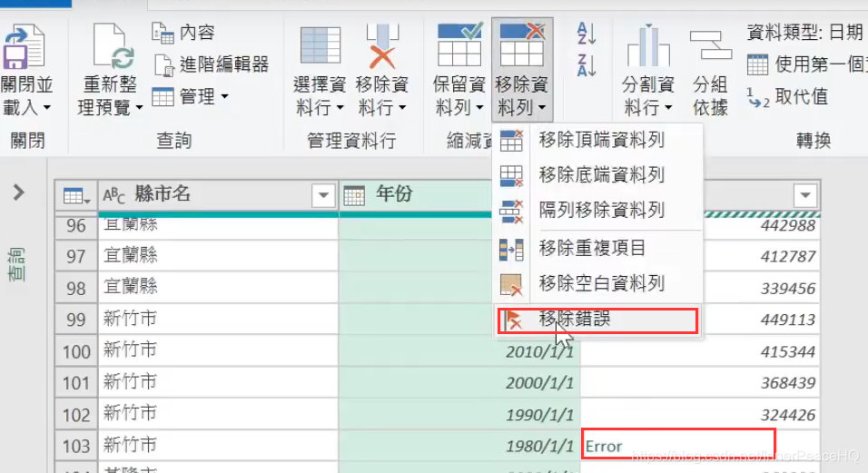Click 宜蘭縣 cell in row 98

click(218, 288)
